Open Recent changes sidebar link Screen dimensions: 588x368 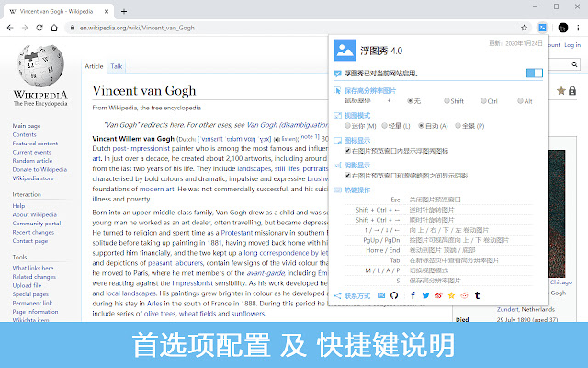[x=33, y=232]
